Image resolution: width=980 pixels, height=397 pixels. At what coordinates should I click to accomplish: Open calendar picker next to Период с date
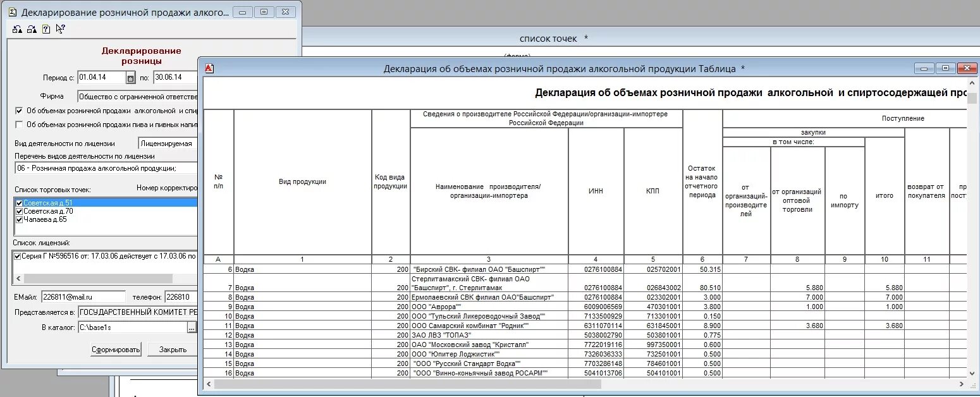tap(131, 78)
